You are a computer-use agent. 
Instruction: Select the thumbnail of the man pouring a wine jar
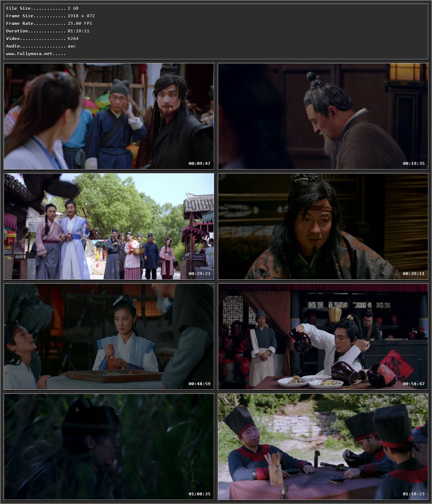[x=323, y=337]
